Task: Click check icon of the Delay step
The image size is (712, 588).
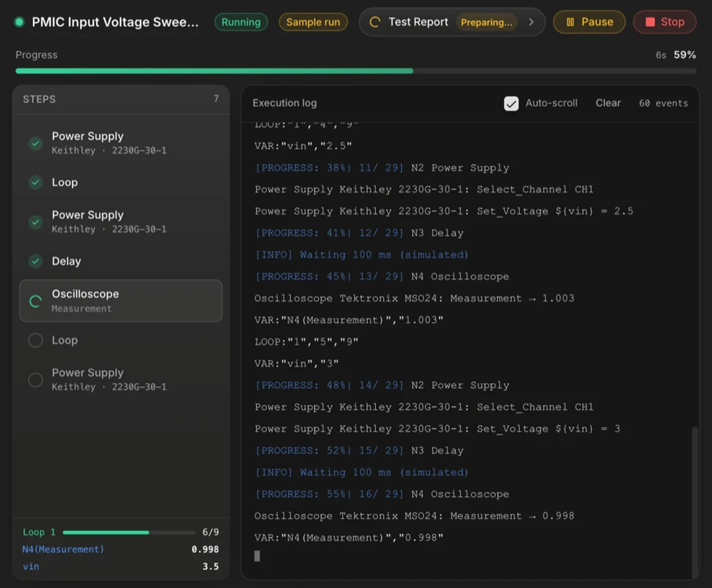Action: [36, 261]
